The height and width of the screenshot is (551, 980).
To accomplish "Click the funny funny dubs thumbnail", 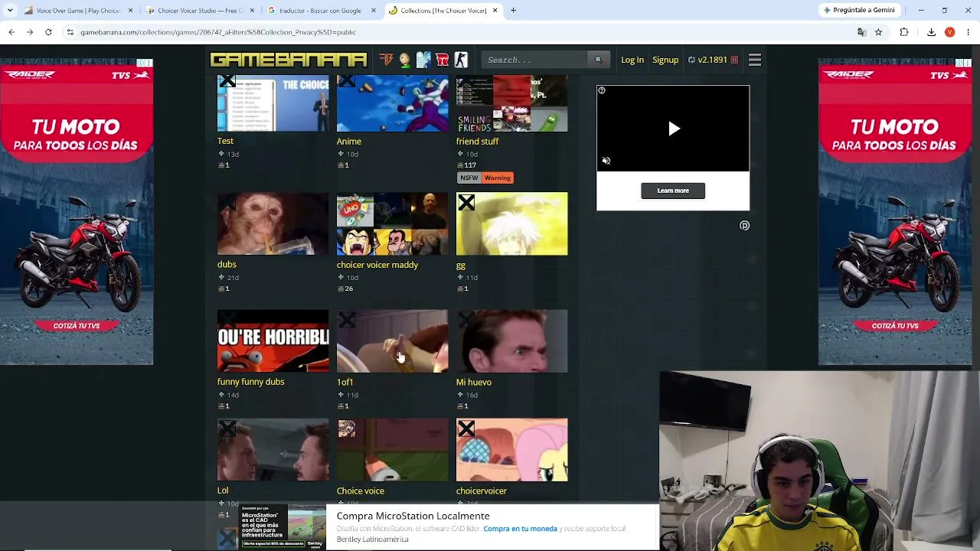I will pos(273,341).
